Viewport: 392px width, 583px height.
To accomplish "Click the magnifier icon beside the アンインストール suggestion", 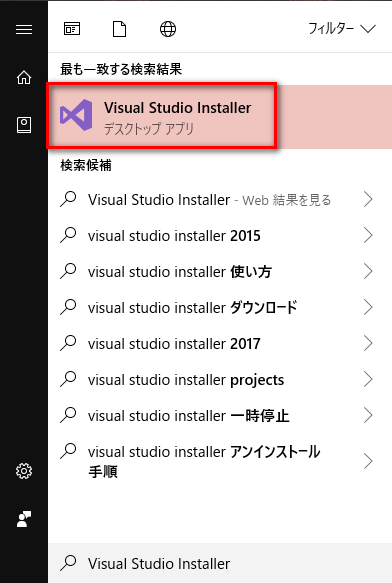I will [68, 451].
